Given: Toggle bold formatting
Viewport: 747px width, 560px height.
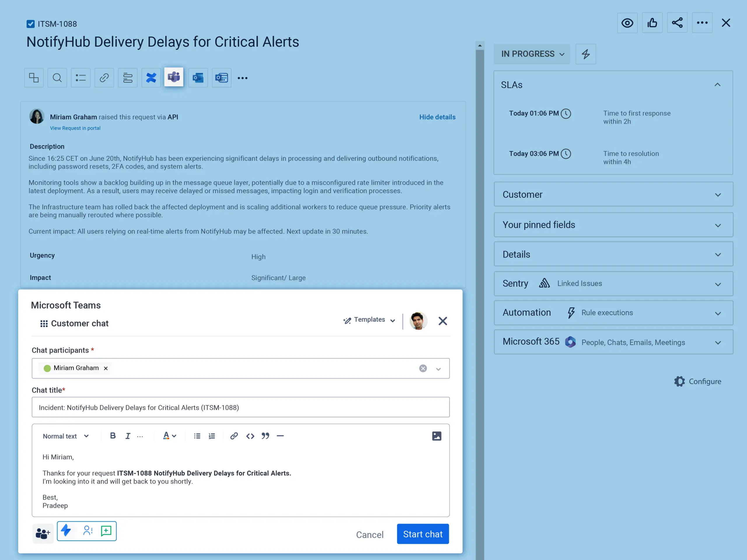Looking at the screenshot, I should pos(113,436).
